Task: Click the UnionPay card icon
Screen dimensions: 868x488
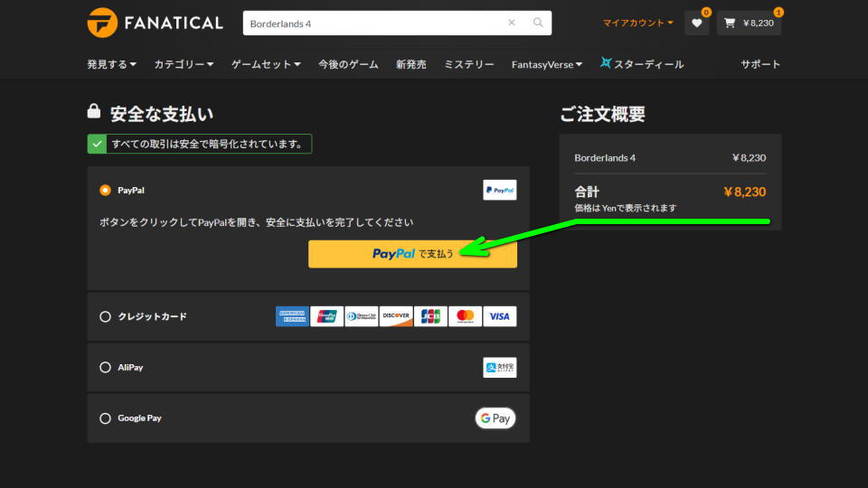Action: click(326, 316)
